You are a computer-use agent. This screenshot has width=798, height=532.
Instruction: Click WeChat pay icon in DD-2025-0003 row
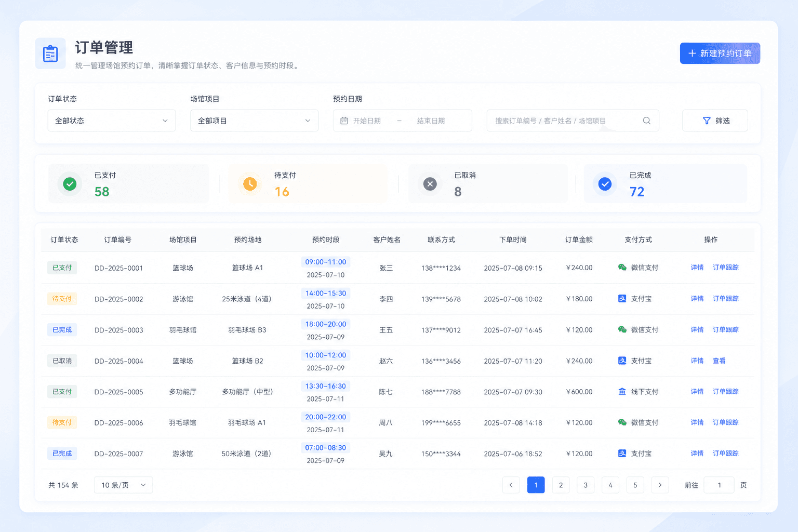pyautogui.click(x=622, y=329)
